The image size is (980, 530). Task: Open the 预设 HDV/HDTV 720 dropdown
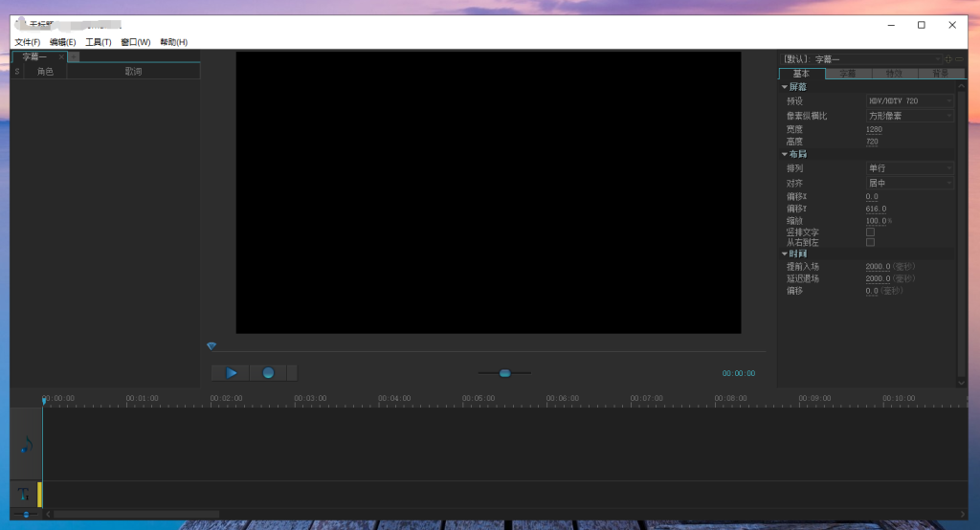pyautogui.click(x=909, y=100)
